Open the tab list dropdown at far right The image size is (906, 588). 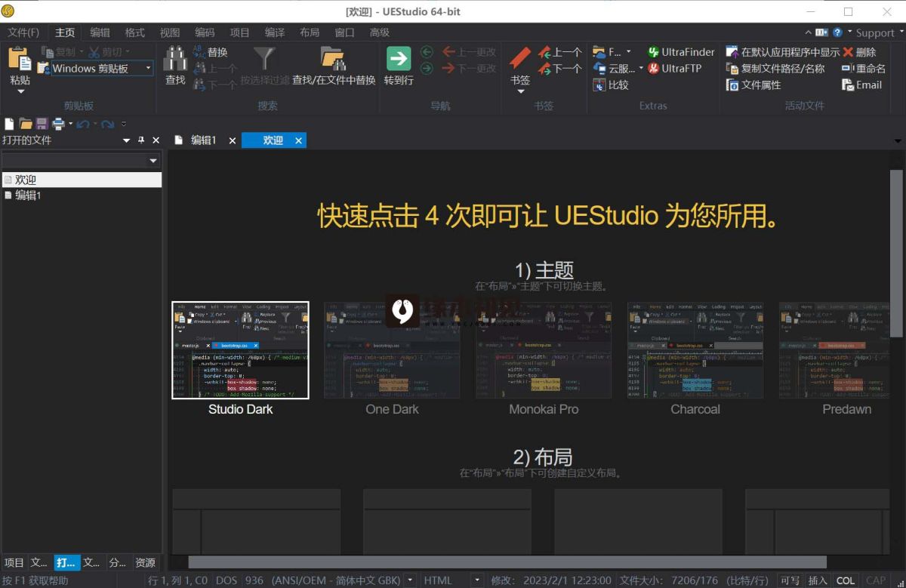(x=897, y=141)
